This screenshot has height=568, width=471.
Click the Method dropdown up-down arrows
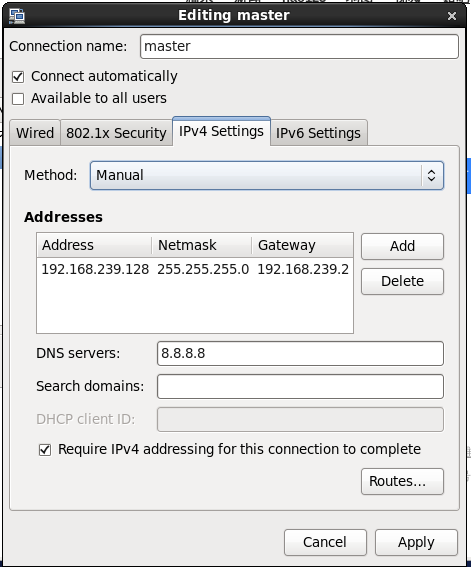click(x=431, y=175)
